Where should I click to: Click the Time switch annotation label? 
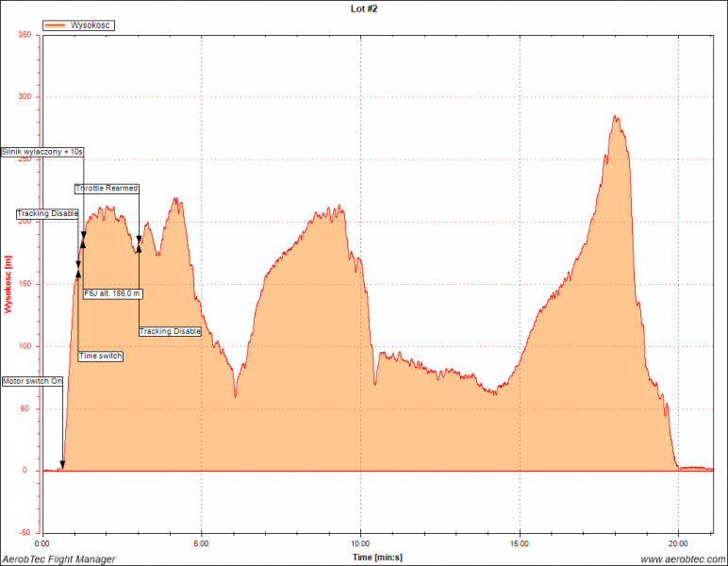pos(101,357)
